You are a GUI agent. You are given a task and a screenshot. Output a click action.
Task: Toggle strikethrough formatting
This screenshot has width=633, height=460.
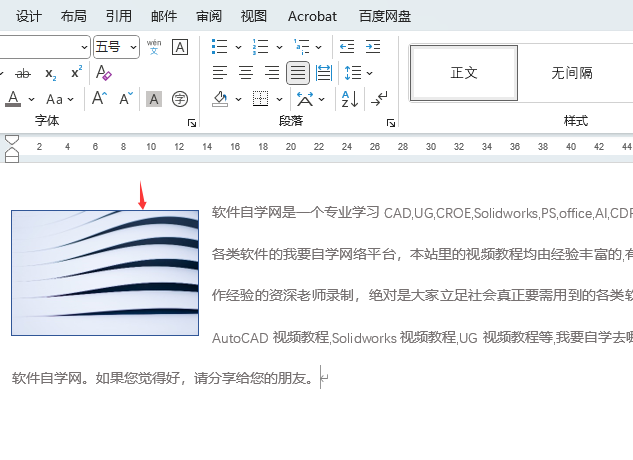(23, 74)
